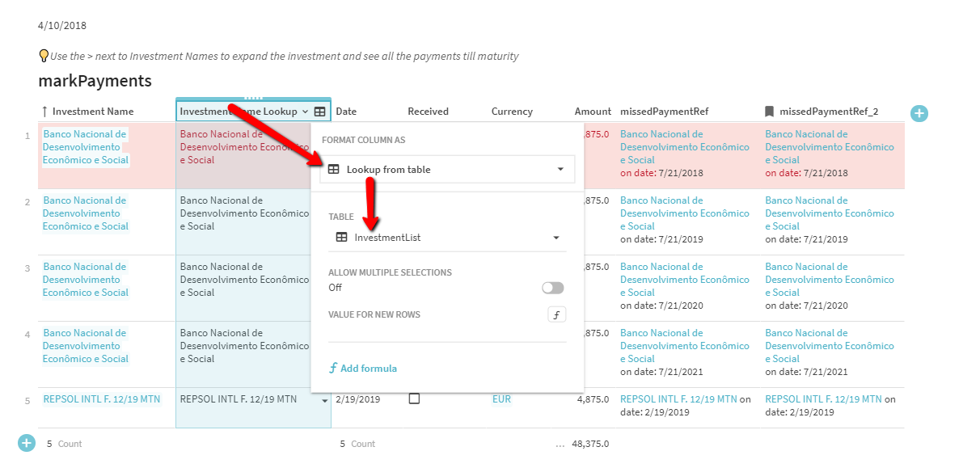The width and height of the screenshot is (980, 468).
Task: Click the sort arrow beside Investment Name header
Action: click(44, 112)
